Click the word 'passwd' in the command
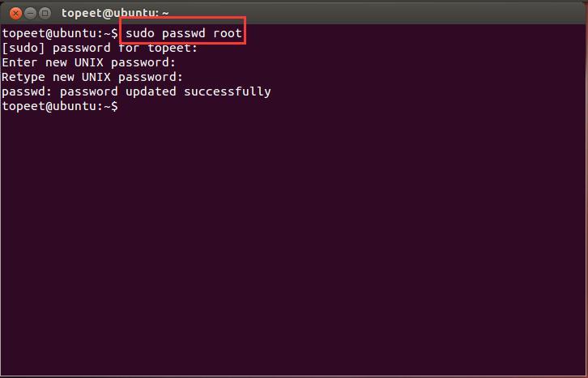The width and height of the screenshot is (588, 378). coord(183,33)
